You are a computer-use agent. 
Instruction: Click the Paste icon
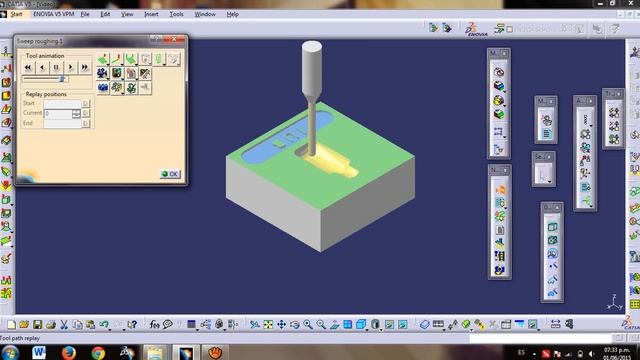(x=90, y=324)
